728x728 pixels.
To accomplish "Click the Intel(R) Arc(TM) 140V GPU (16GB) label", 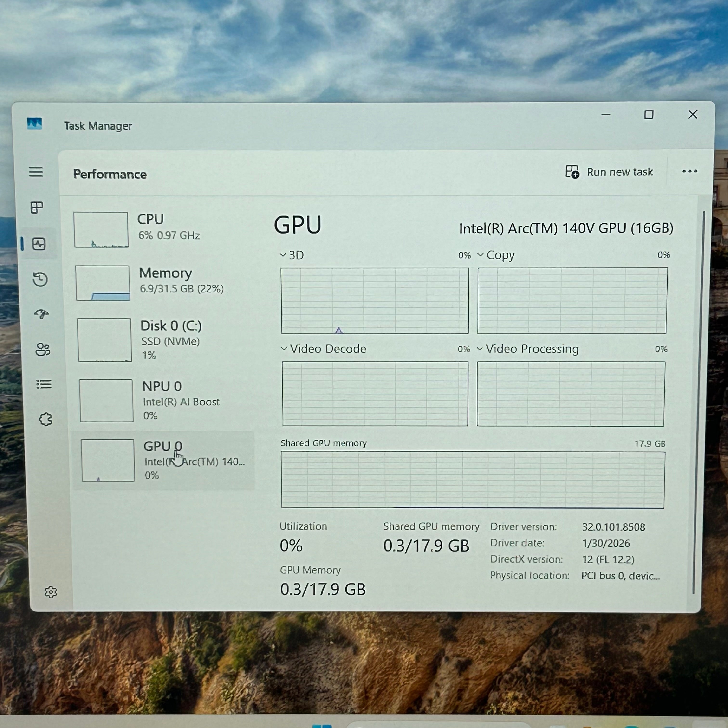I will (566, 228).
